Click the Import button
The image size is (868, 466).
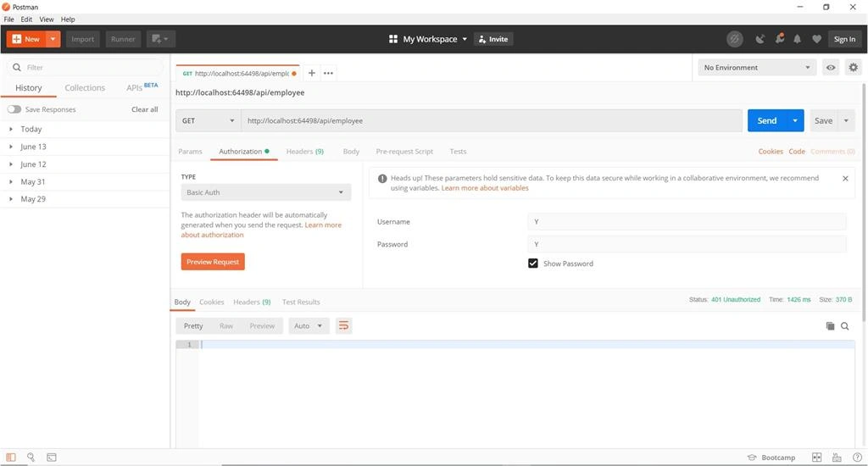tap(82, 39)
